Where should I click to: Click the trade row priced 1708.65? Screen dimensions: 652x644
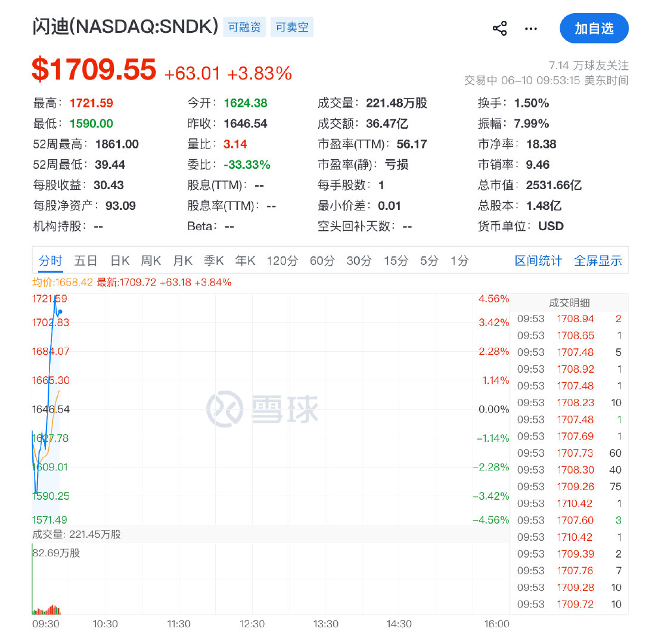click(x=569, y=335)
